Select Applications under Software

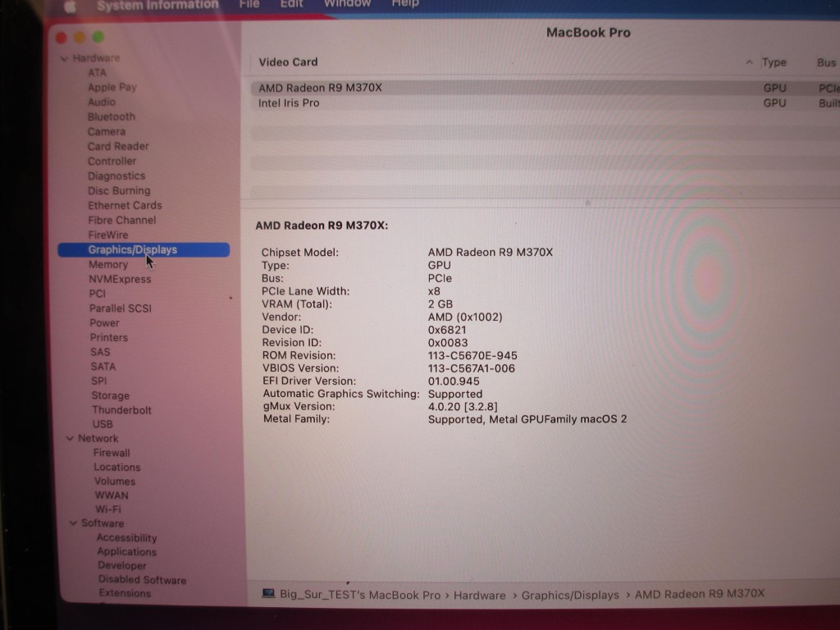pos(127,552)
